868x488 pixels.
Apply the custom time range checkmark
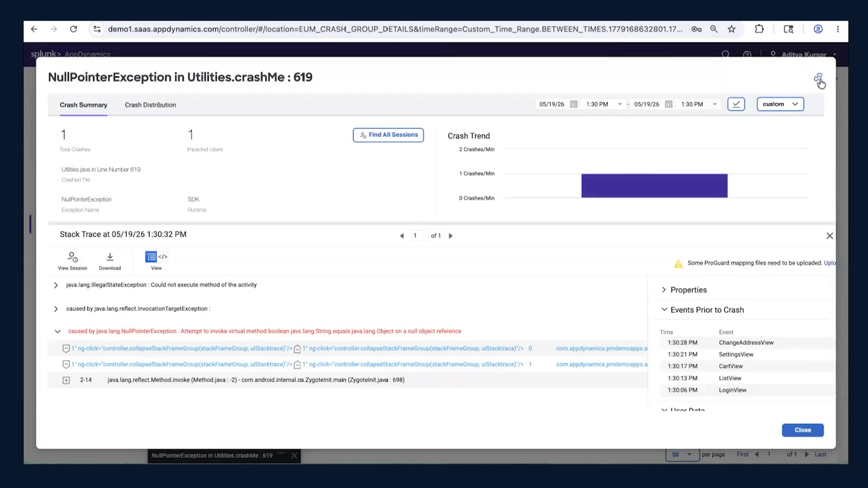[736, 104]
